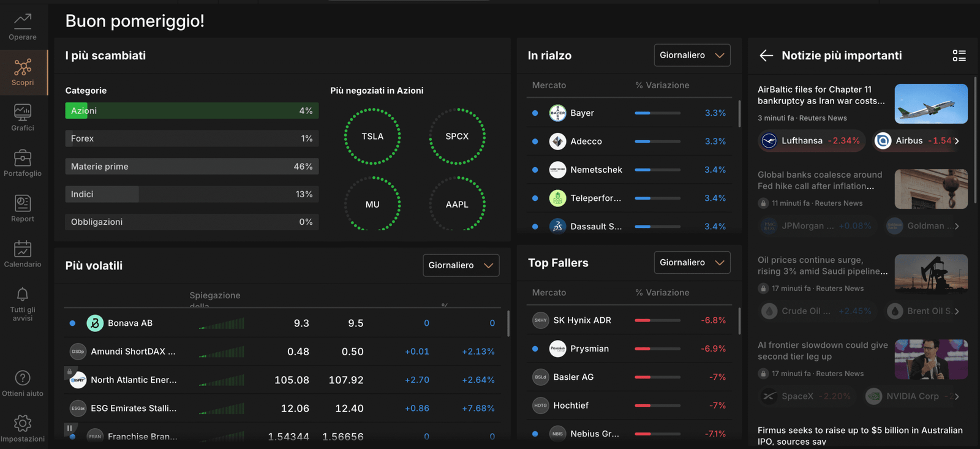The image size is (980, 449).
Task: Click the Adecco 3.3% variation value
Action: pos(715,141)
